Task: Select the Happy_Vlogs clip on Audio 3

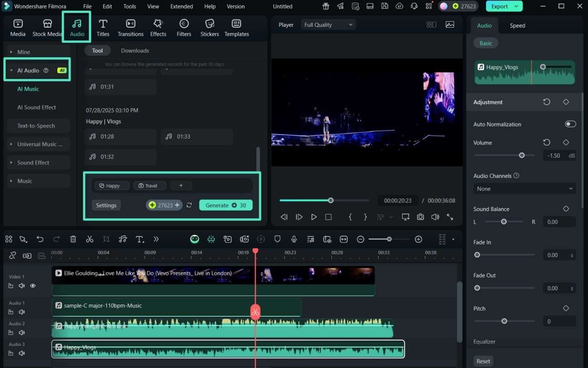Action: tap(228, 349)
